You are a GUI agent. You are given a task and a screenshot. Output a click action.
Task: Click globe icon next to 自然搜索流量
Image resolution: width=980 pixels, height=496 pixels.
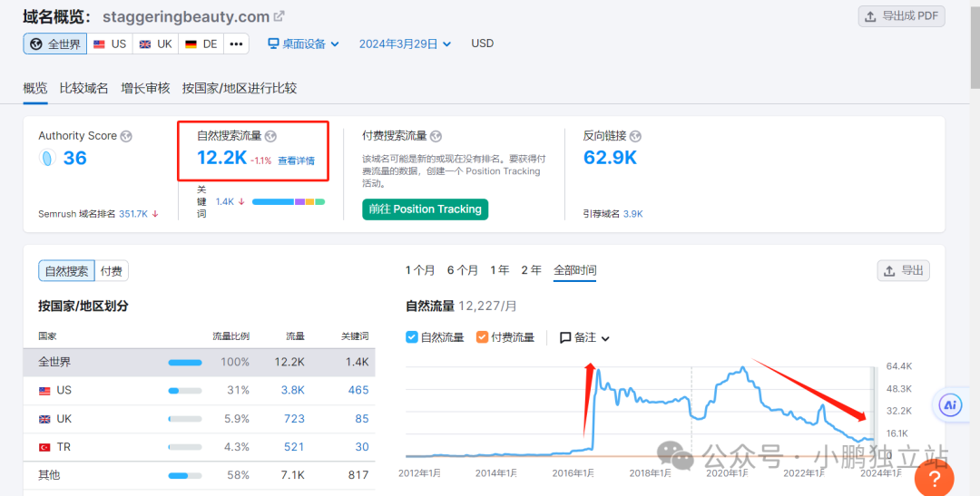[270, 136]
